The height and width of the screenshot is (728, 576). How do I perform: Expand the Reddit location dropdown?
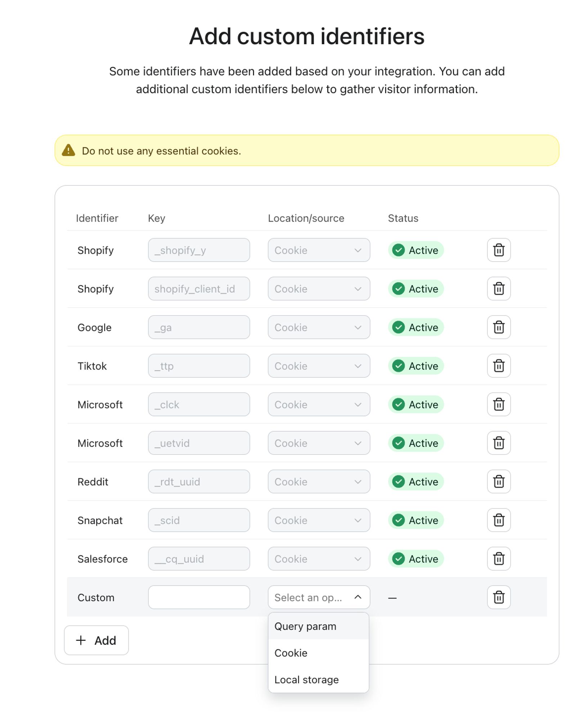(x=319, y=481)
